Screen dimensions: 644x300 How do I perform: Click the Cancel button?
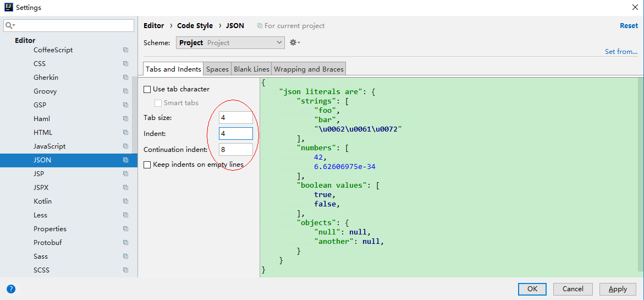click(x=573, y=289)
